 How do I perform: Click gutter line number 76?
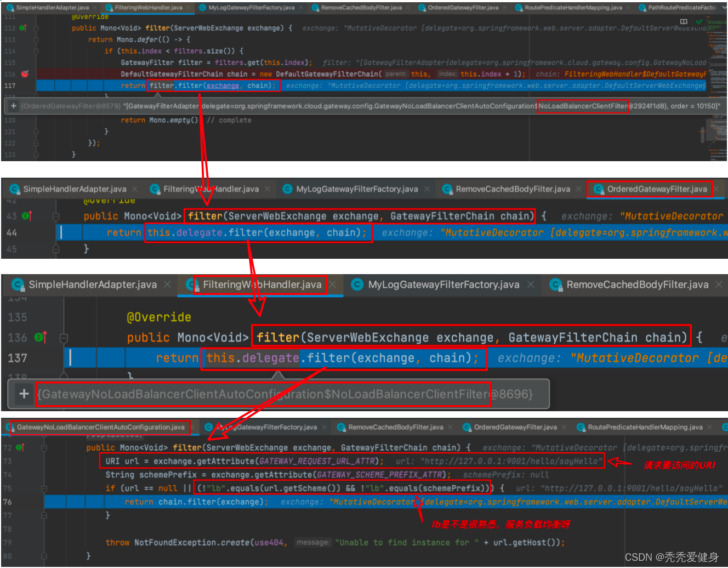tap(7, 502)
